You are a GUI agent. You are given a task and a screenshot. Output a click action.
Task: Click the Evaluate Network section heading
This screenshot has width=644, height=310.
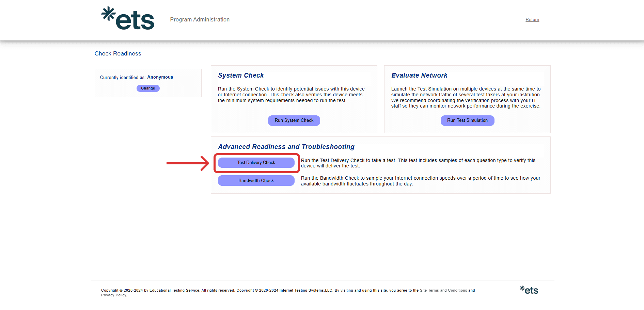pos(419,76)
